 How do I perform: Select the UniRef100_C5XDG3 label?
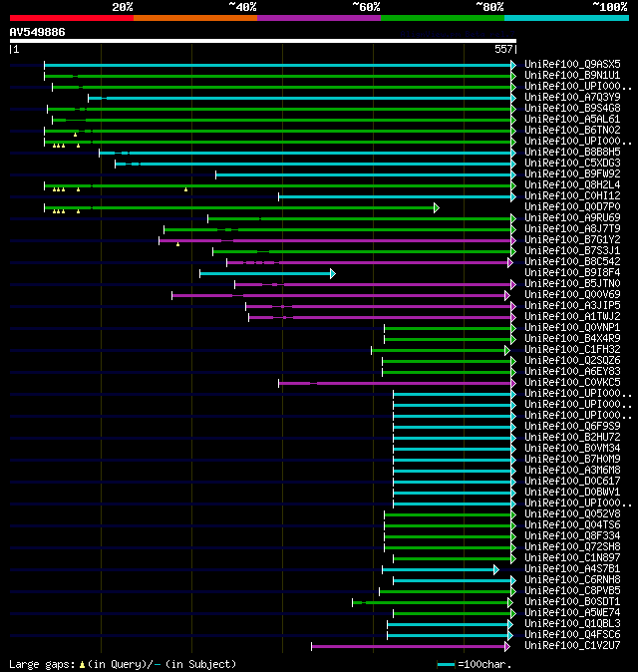click(x=572, y=163)
